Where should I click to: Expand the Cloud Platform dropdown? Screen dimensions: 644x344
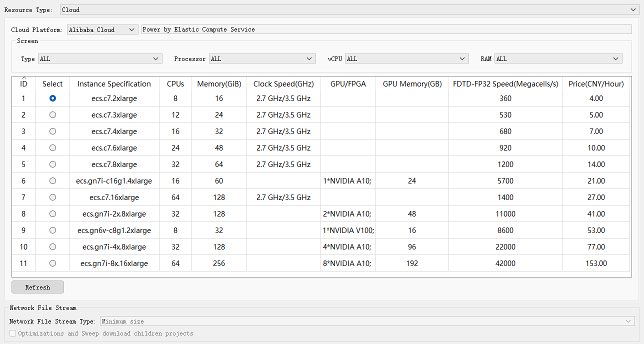coord(102,29)
